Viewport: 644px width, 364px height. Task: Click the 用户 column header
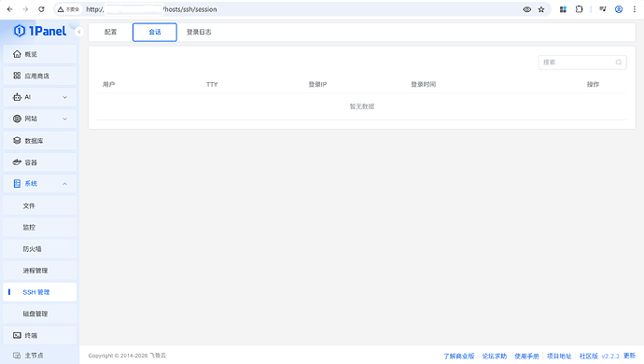[108, 84]
